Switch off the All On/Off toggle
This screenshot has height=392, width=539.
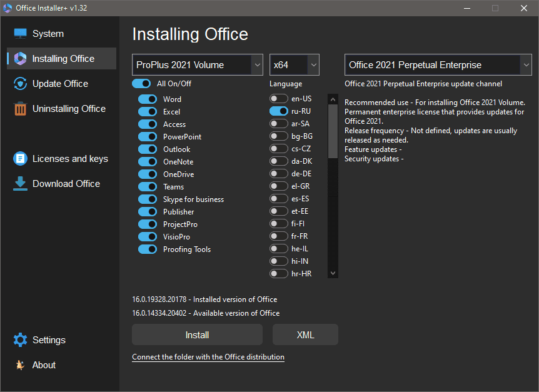pyautogui.click(x=141, y=84)
